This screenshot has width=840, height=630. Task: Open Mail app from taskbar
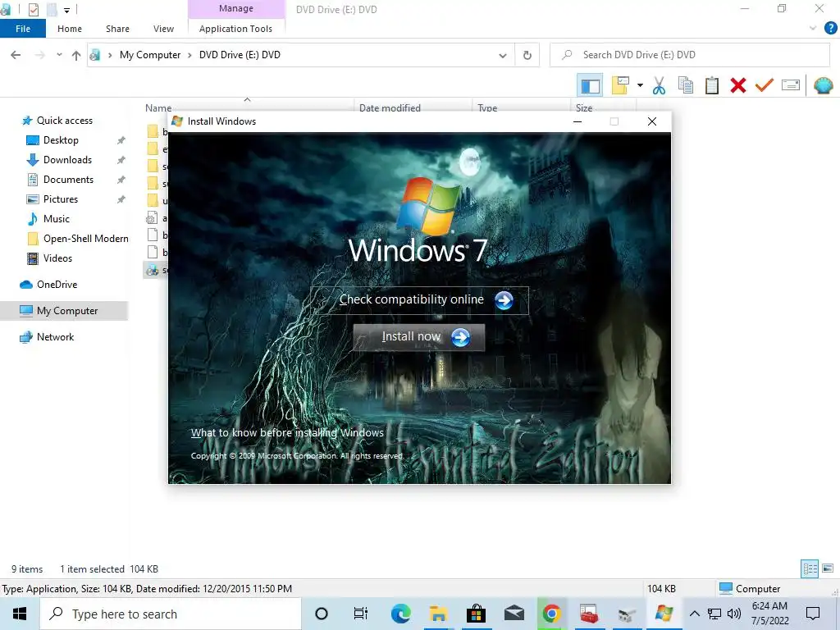(514, 614)
